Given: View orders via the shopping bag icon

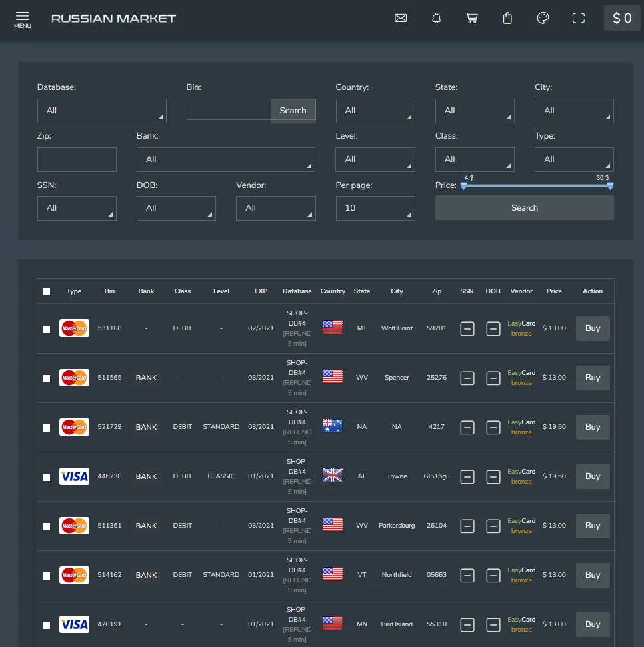Looking at the screenshot, I should pos(507,18).
